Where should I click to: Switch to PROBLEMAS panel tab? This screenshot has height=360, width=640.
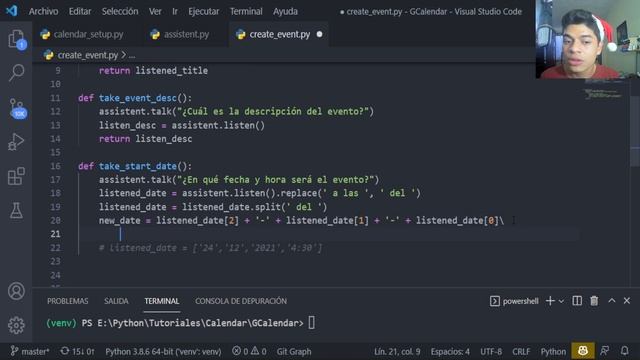(x=67, y=301)
